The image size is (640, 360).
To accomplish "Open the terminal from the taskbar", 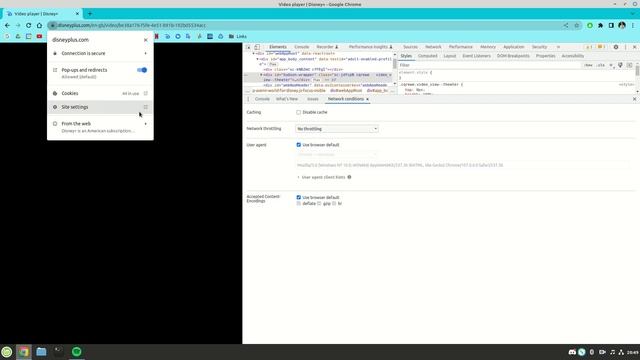I will [58, 351].
